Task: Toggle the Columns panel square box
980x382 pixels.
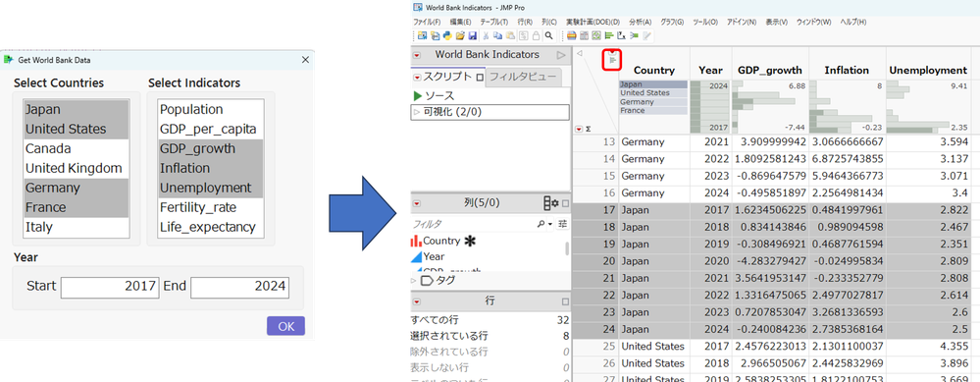Action: point(565,203)
